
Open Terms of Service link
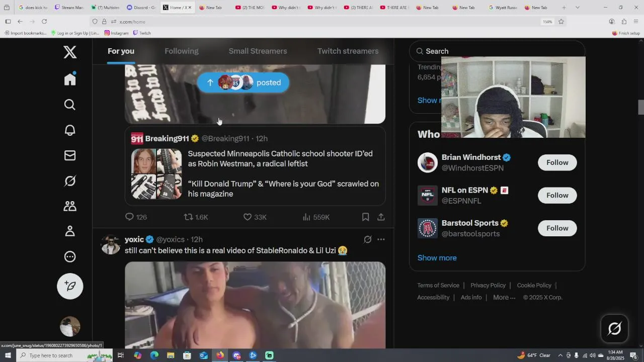tap(438, 285)
